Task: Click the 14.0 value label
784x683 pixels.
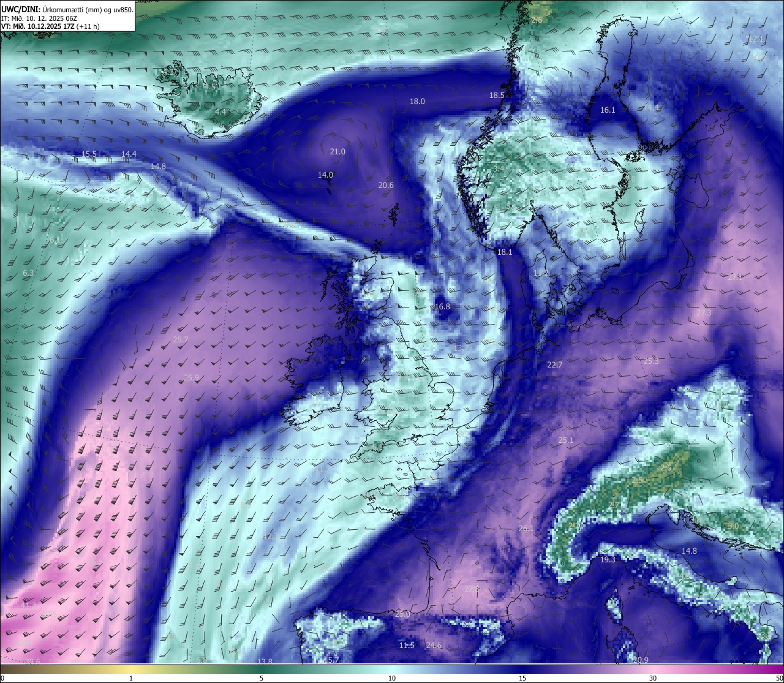Action: click(325, 175)
